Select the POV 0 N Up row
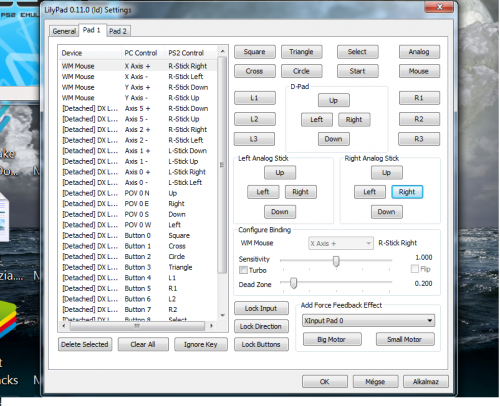Viewport: 500px width, 406px height. pos(138,193)
